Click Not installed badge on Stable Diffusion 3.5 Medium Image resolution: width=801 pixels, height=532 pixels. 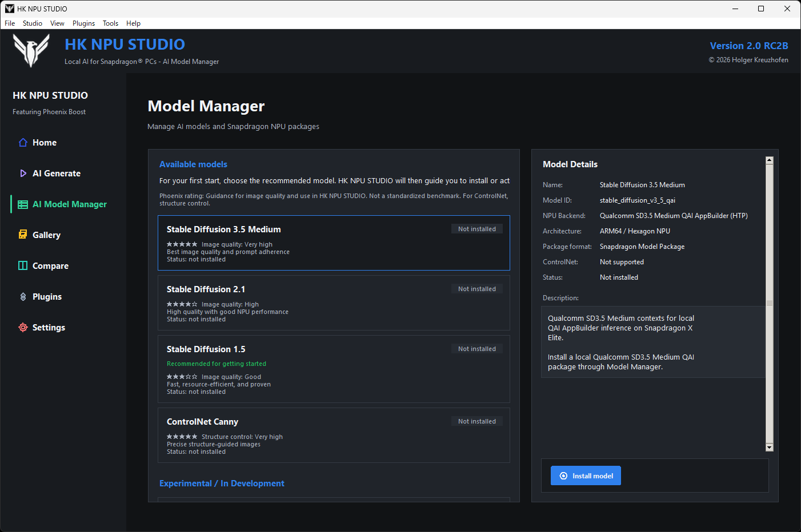click(x=477, y=229)
